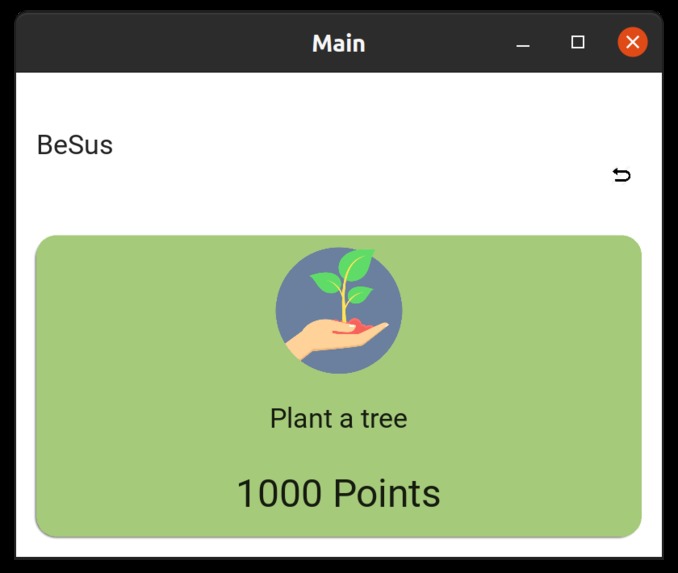
Task: Click the "1000 Points" text
Action: click(x=339, y=493)
